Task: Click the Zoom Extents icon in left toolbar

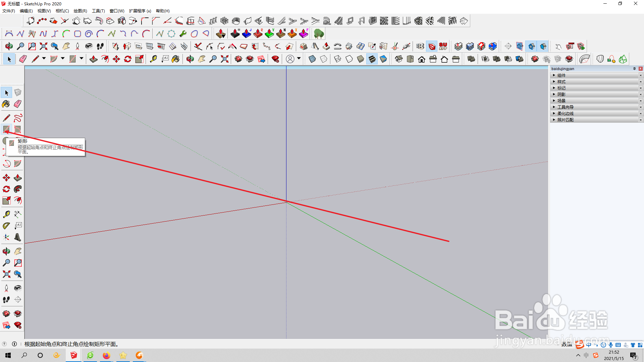Action: [6, 274]
